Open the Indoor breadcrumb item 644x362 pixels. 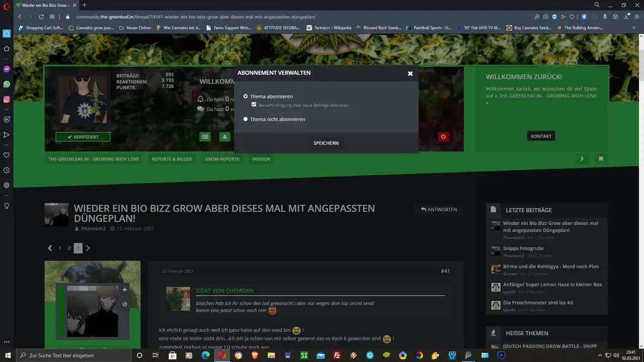click(261, 159)
